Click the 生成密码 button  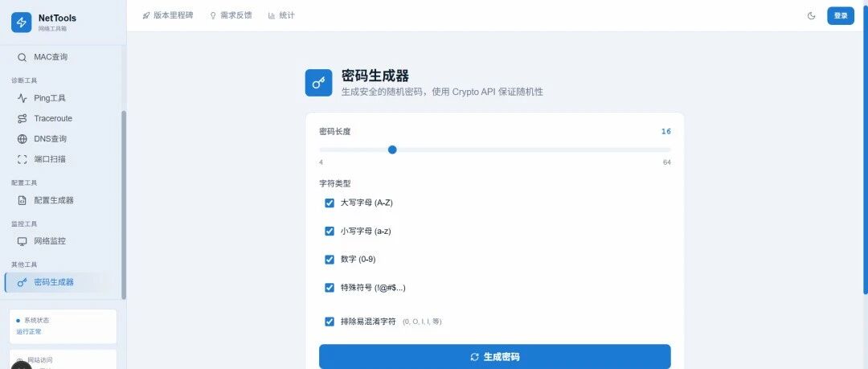coord(495,357)
